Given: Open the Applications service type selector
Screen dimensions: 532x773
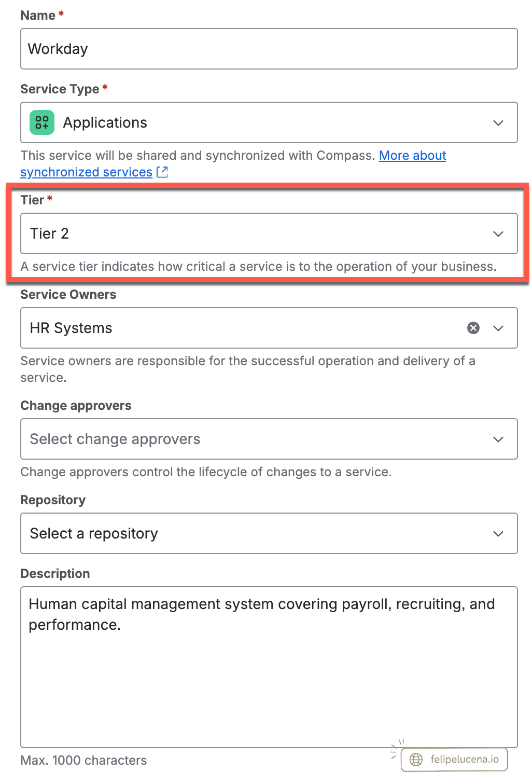Looking at the screenshot, I should [x=269, y=122].
